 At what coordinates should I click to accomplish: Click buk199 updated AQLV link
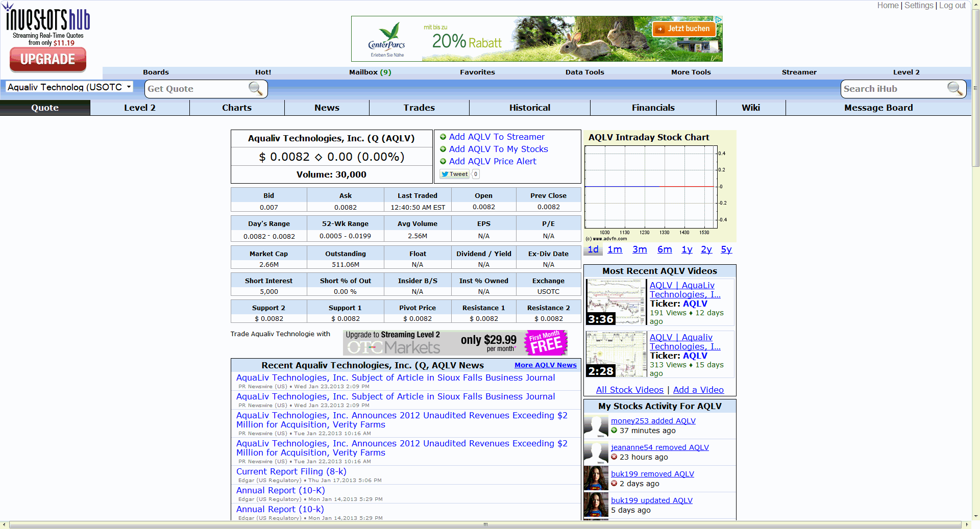click(652, 500)
